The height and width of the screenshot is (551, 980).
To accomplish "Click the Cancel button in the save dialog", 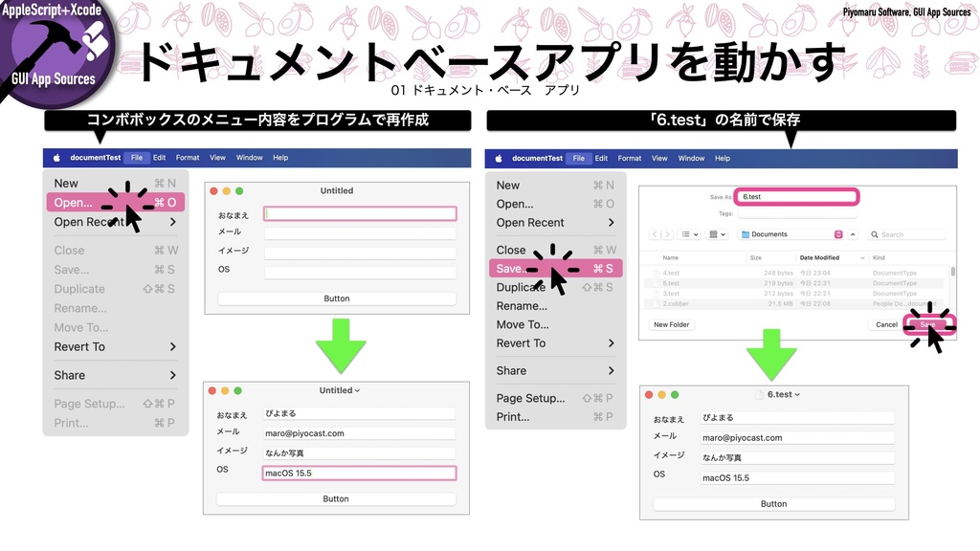I will 887,324.
